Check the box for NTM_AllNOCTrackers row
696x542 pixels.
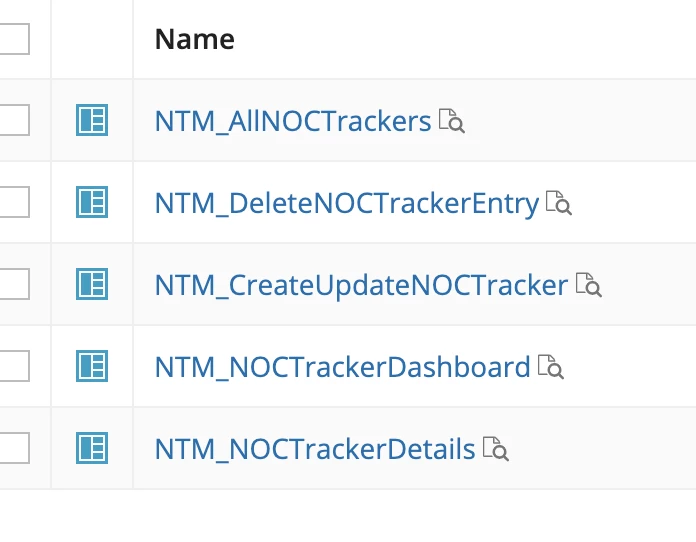[14, 120]
